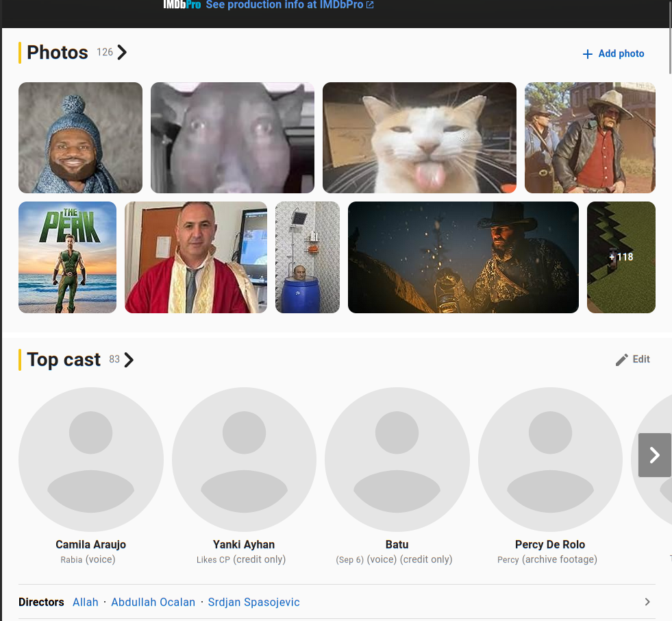The width and height of the screenshot is (672, 621).
Task: Click the Camila Araujo name link
Action: pos(91,544)
